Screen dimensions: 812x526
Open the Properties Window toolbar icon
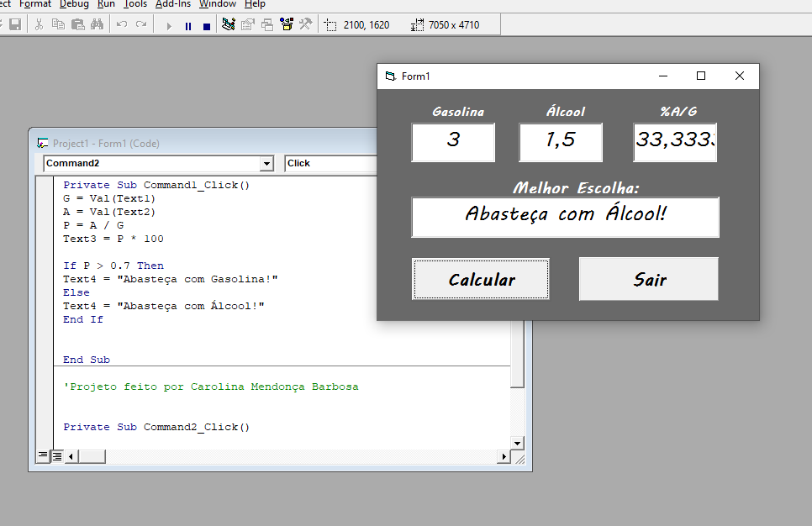[247, 24]
